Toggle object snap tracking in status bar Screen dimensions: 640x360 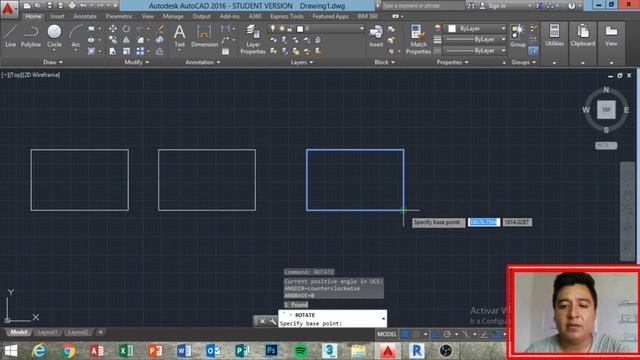coord(484,334)
